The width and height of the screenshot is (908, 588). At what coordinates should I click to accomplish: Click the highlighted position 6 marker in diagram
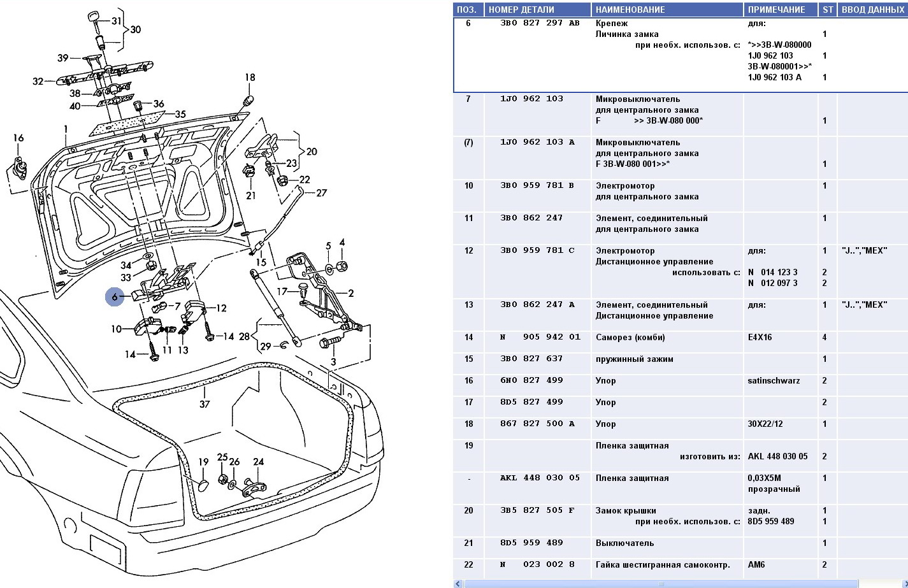click(115, 297)
